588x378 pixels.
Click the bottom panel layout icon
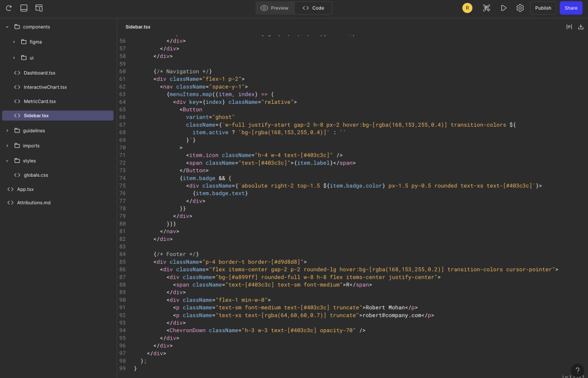coord(24,8)
